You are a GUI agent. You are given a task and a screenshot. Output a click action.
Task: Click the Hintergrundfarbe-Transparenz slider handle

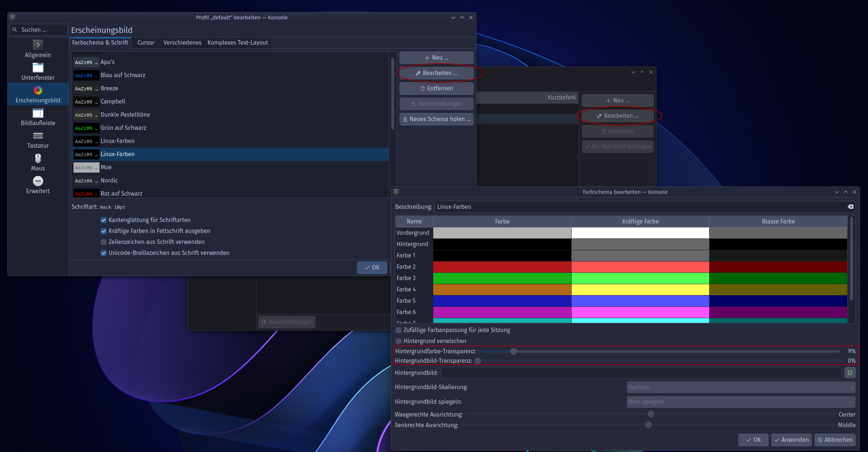click(514, 351)
